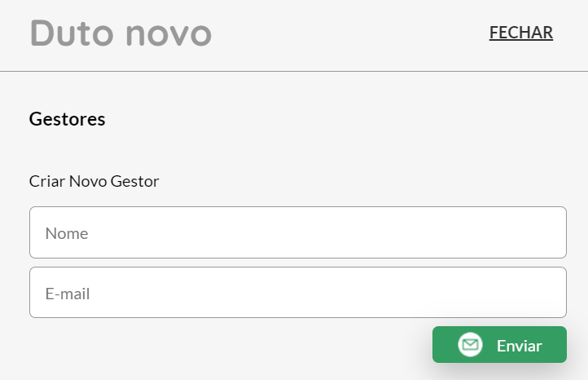Click the FECHAR link
The height and width of the screenshot is (380, 588).
tap(520, 33)
